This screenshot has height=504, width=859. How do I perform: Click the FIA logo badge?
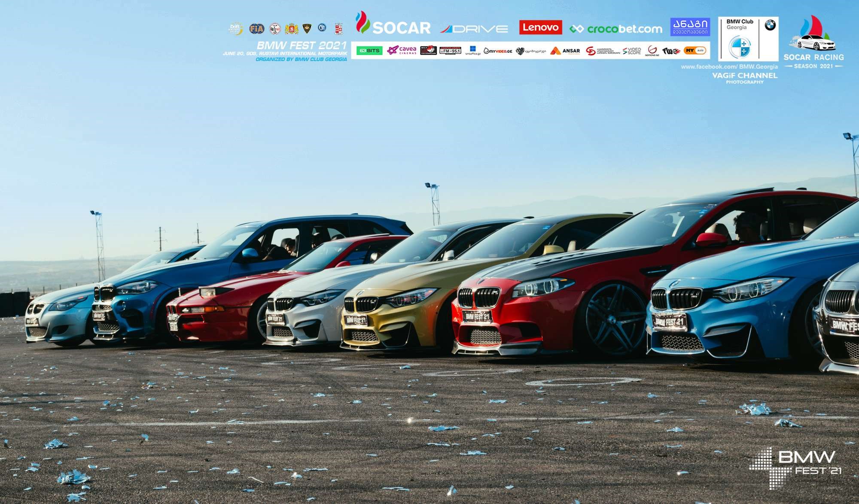point(257,29)
